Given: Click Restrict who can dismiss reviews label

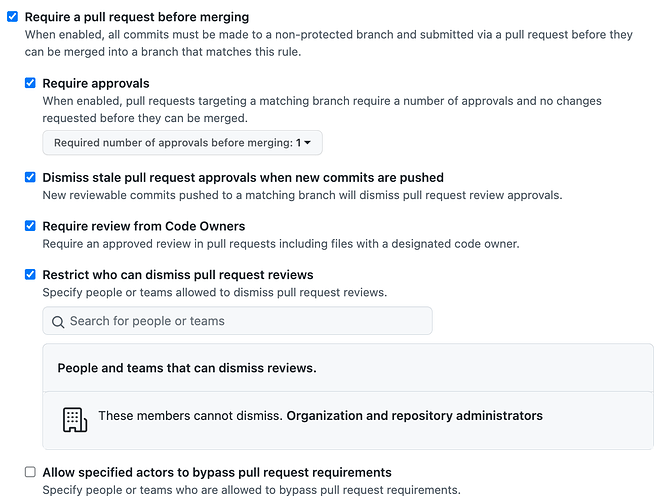Looking at the screenshot, I should [178, 275].
